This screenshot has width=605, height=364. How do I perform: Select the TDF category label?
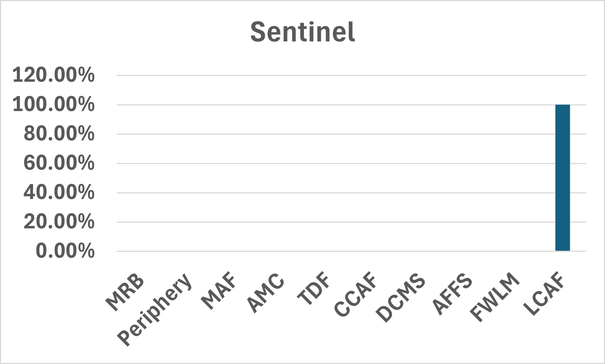pyautogui.click(x=314, y=290)
